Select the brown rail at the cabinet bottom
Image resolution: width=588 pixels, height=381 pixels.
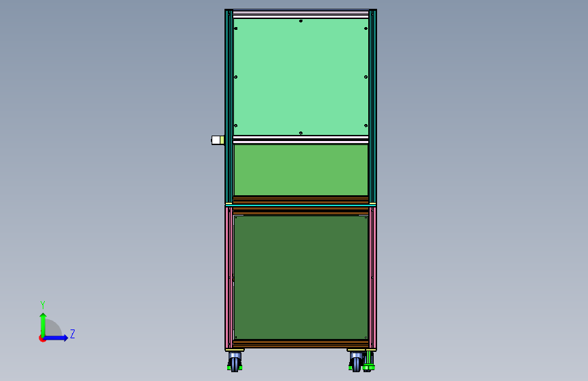click(x=300, y=344)
